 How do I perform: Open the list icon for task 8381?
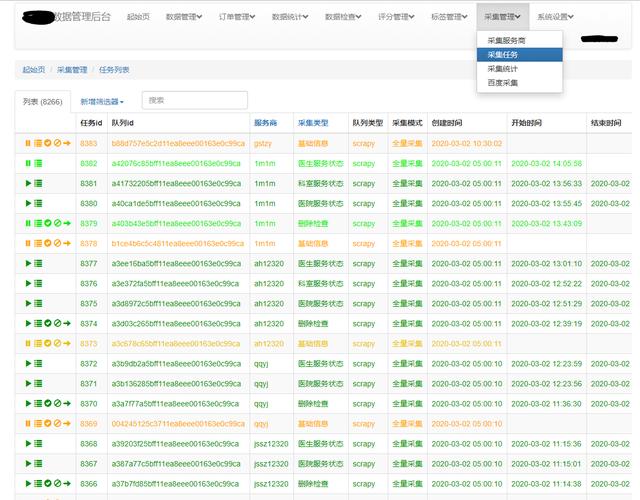click(38, 183)
